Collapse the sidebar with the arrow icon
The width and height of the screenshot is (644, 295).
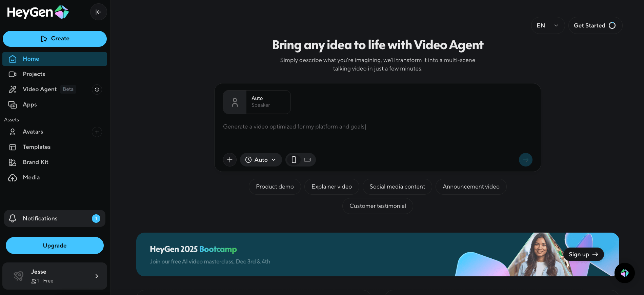click(98, 12)
